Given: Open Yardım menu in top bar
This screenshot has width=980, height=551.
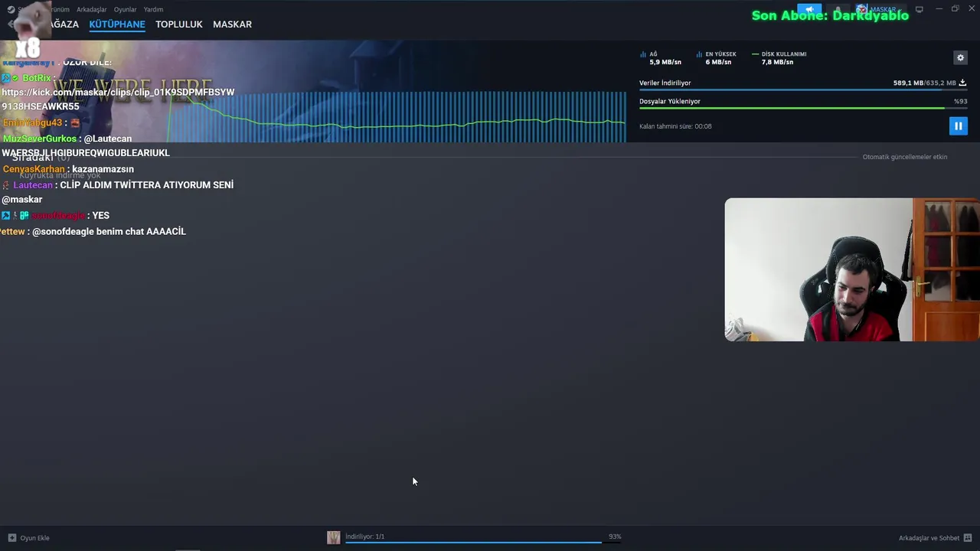Looking at the screenshot, I should (153, 9).
